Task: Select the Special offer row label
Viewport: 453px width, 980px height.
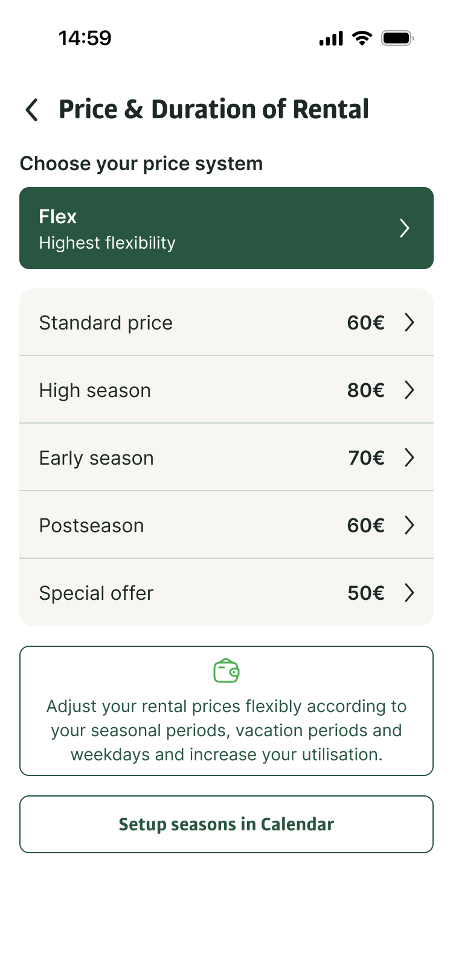Action: [x=97, y=593]
